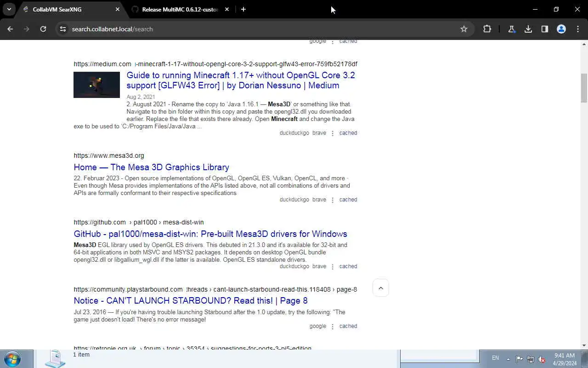Click the page scrollbar thumb

tap(584, 87)
